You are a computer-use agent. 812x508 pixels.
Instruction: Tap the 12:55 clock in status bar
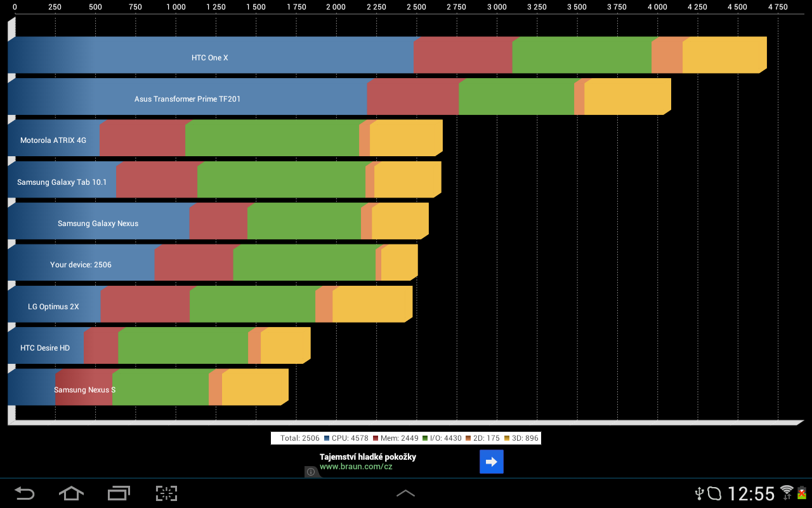752,493
